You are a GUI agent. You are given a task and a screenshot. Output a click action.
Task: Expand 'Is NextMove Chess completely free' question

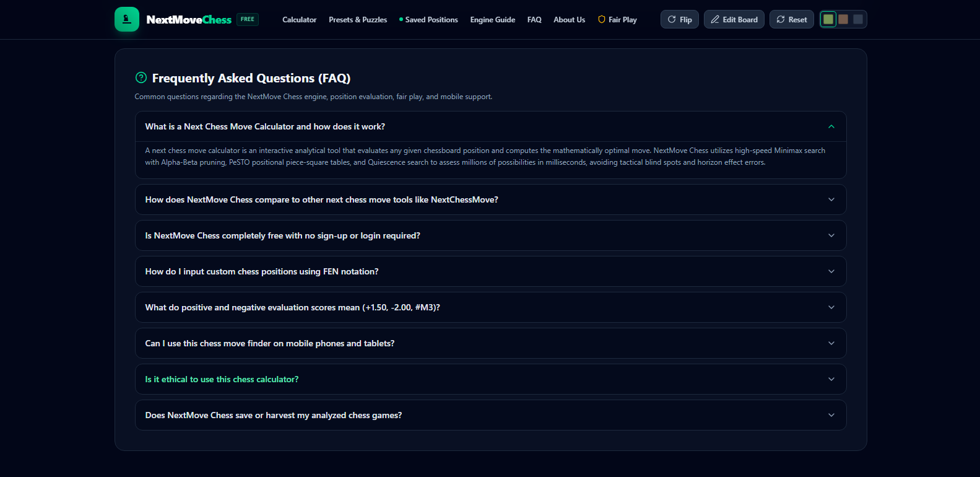pos(491,235)
